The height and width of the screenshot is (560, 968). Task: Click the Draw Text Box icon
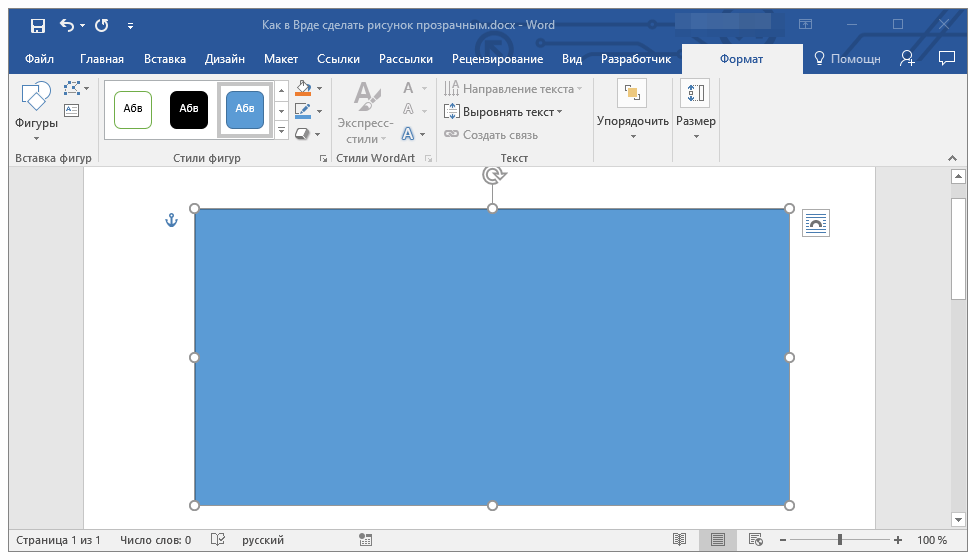click(72, 111)
